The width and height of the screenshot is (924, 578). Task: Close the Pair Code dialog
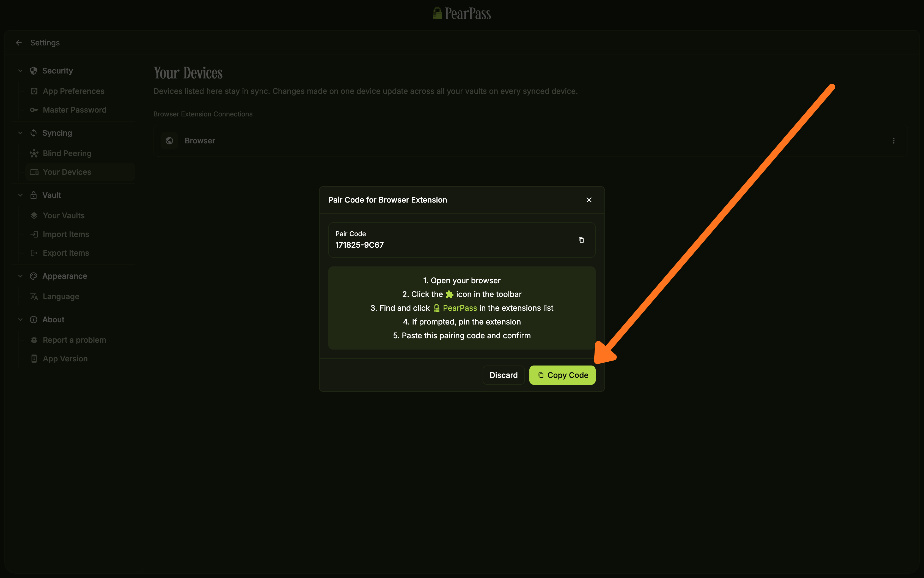pyautogui.click(x=589, y=200)
